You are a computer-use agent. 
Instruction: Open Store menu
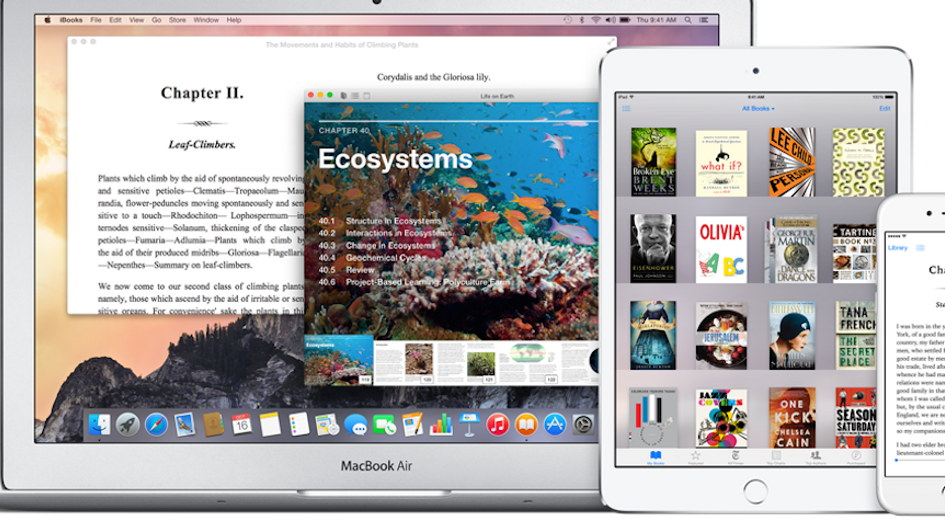click(177, 20)
